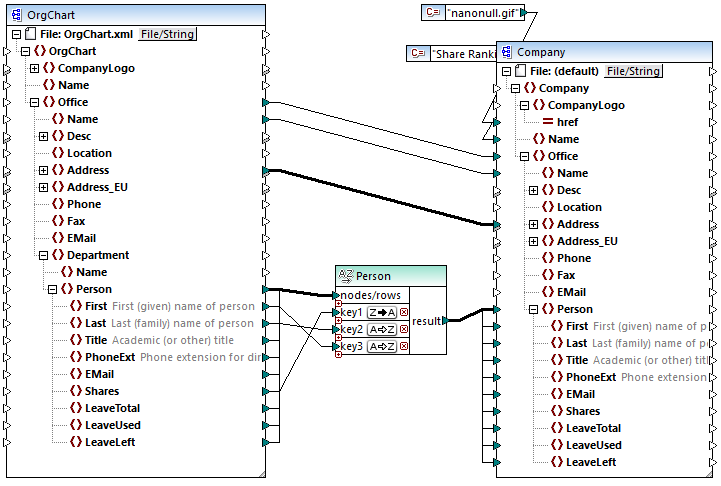Select the Shares element in OrgChart
Screen dimensions: 721x486
[x=101, y=391]
